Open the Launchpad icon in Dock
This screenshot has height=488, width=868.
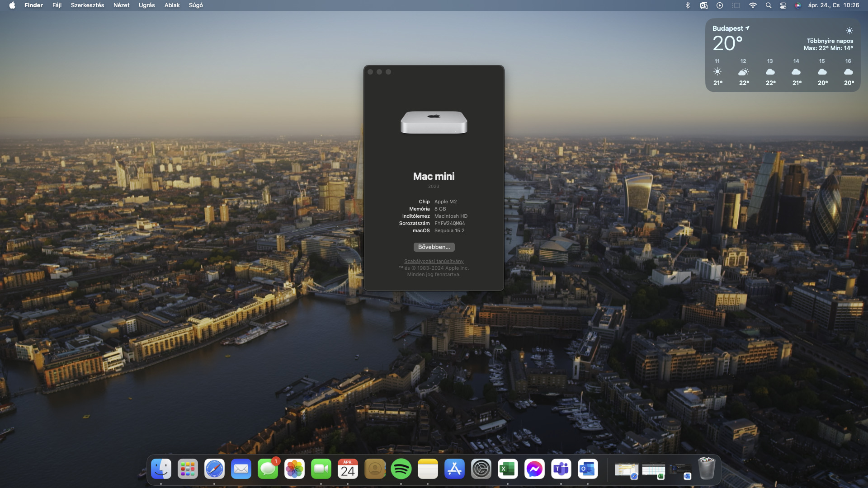pos(188,469)
